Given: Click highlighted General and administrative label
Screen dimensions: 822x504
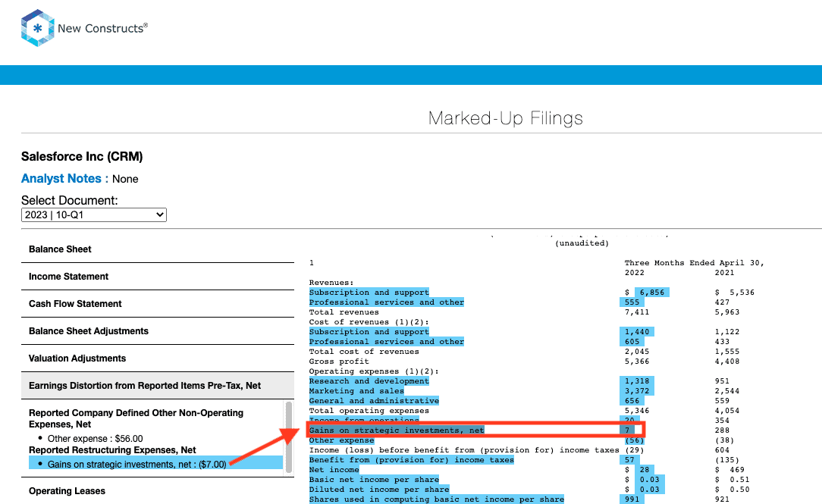Looking at the screenshot, I should click(374, 401).
